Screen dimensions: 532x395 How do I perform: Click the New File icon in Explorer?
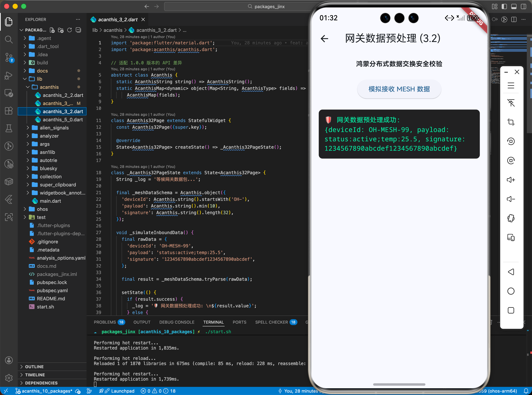point(52,30)
